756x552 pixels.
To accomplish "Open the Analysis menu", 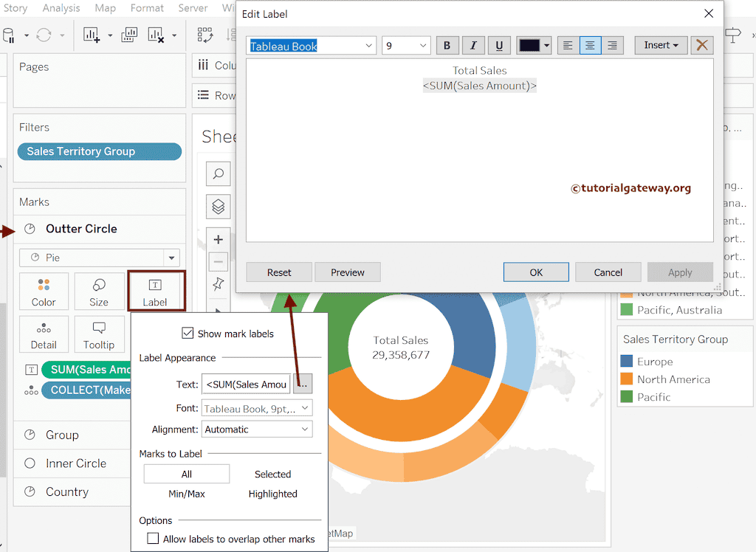I will click(61, 8).
